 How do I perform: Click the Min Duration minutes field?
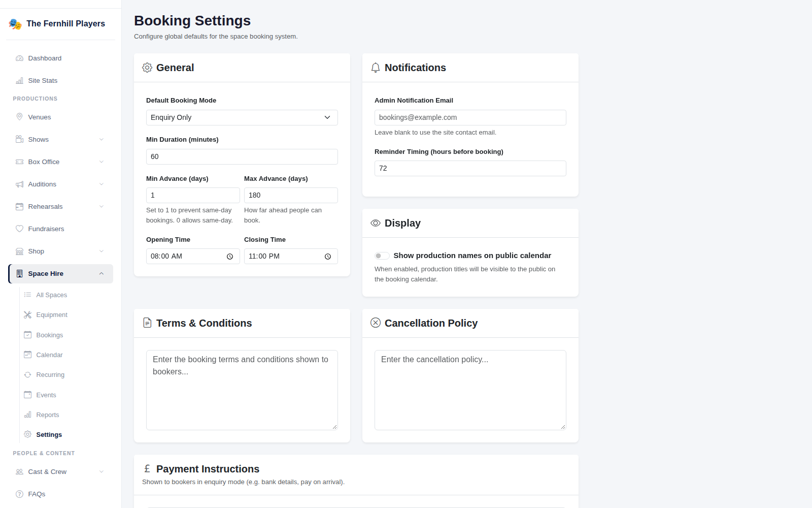pos(242,156)
